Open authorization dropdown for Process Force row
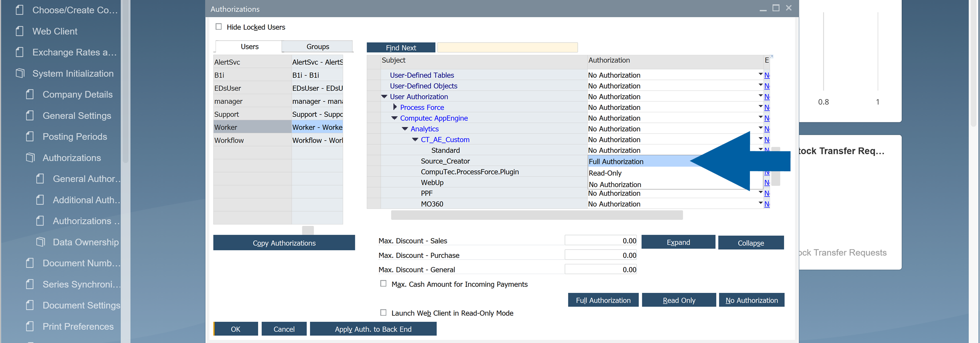Screen dimensions: 980x343 (x=760, y=107)
